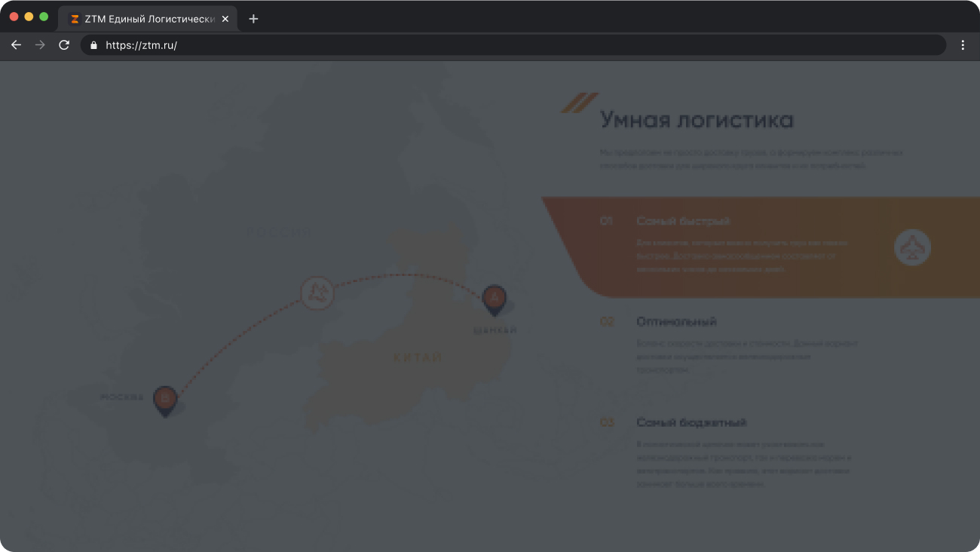Click the Россия label on the map
The height and width of the screenshot is (552, 980).
coord(279,232)
